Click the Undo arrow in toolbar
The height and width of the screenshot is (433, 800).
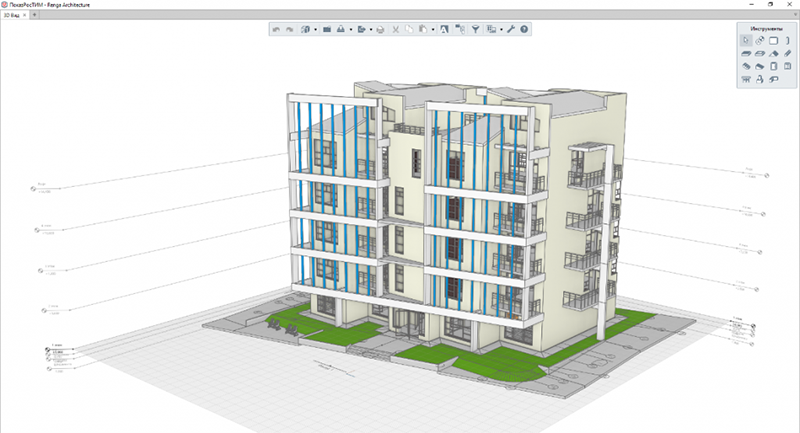click(x=276, y=30)
